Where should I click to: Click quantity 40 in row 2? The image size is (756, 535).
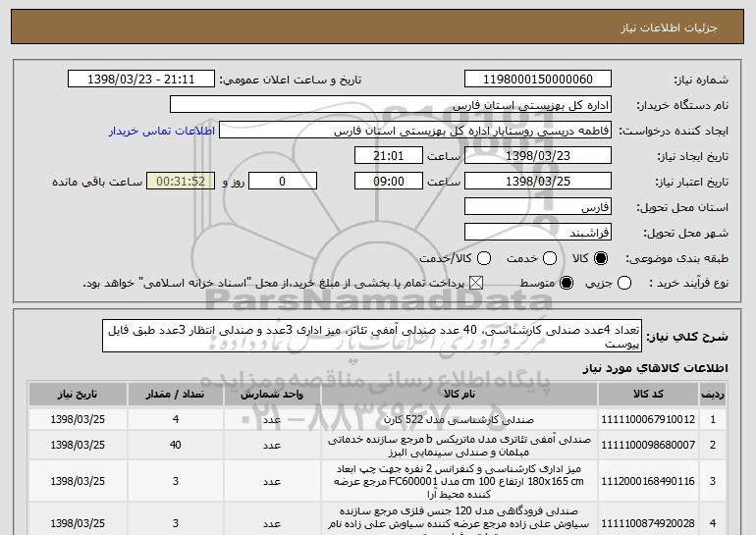click(176, 445)
